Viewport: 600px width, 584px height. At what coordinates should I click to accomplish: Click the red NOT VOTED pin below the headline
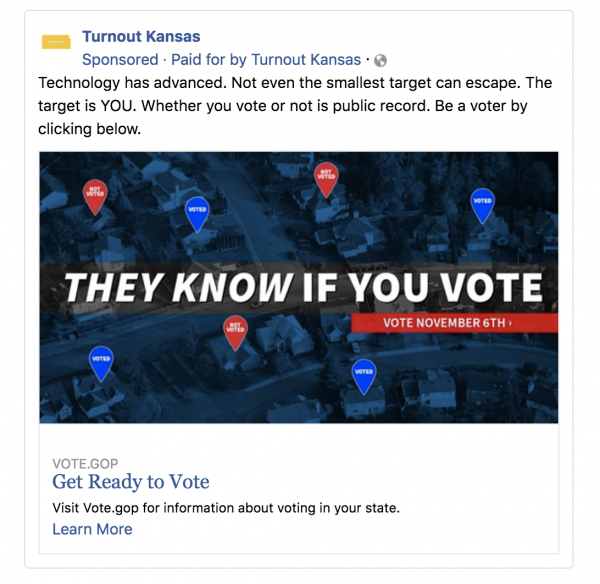[x=235, y=330]
